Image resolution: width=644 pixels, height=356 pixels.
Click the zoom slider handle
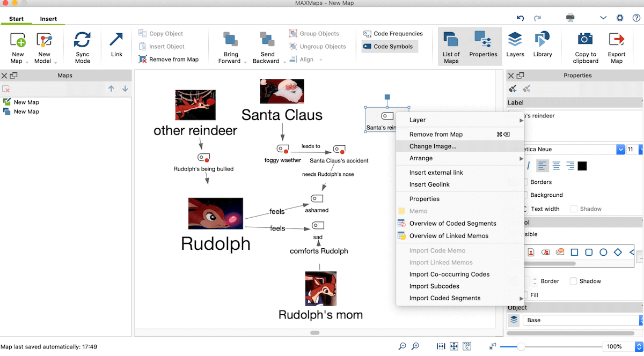coord(521,346)
